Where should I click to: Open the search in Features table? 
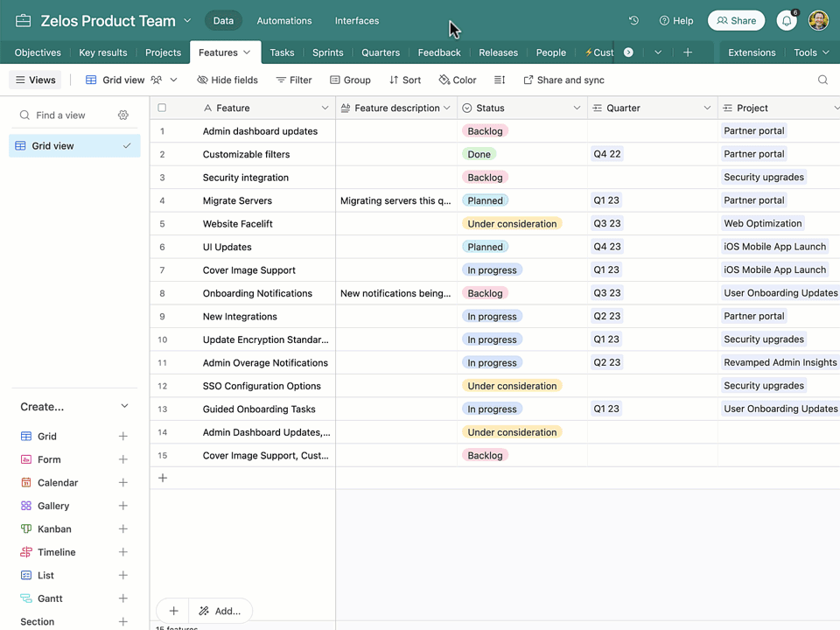pyautogui.click(x=822, y=80)
